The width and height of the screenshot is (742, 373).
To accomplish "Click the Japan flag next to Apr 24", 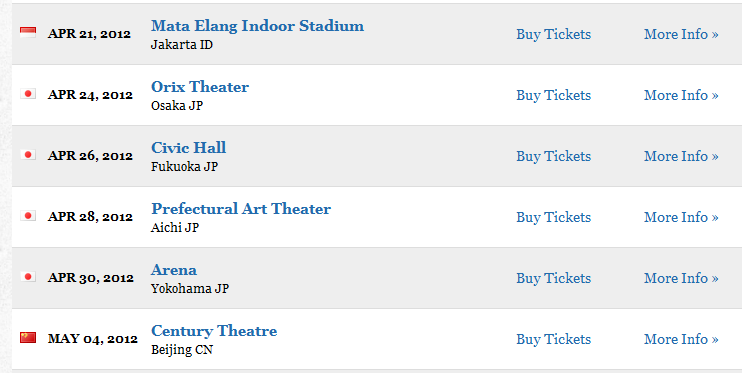I will (28, 94).
